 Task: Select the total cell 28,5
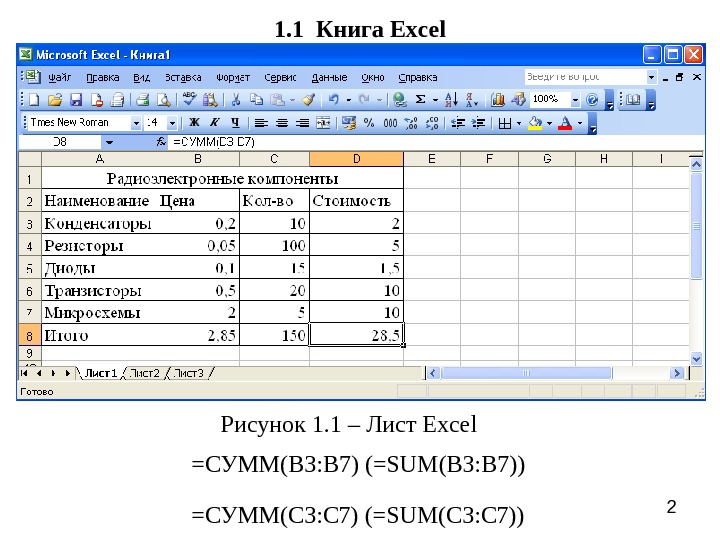[356, 335]
